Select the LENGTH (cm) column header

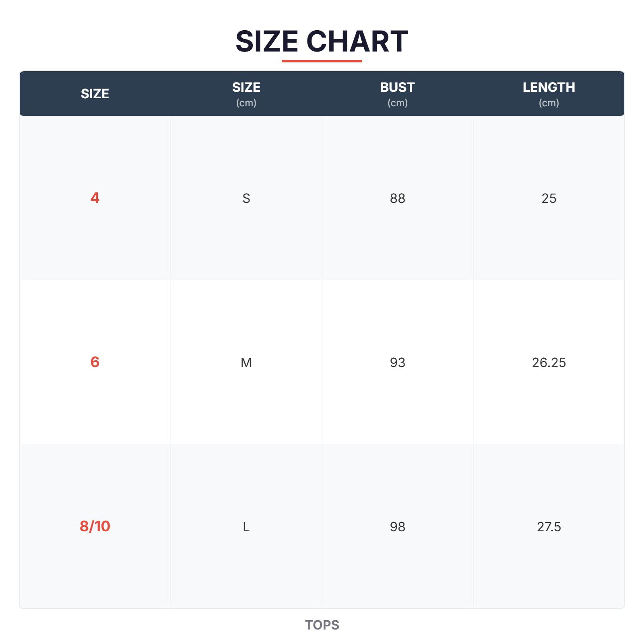pos(549,94)
